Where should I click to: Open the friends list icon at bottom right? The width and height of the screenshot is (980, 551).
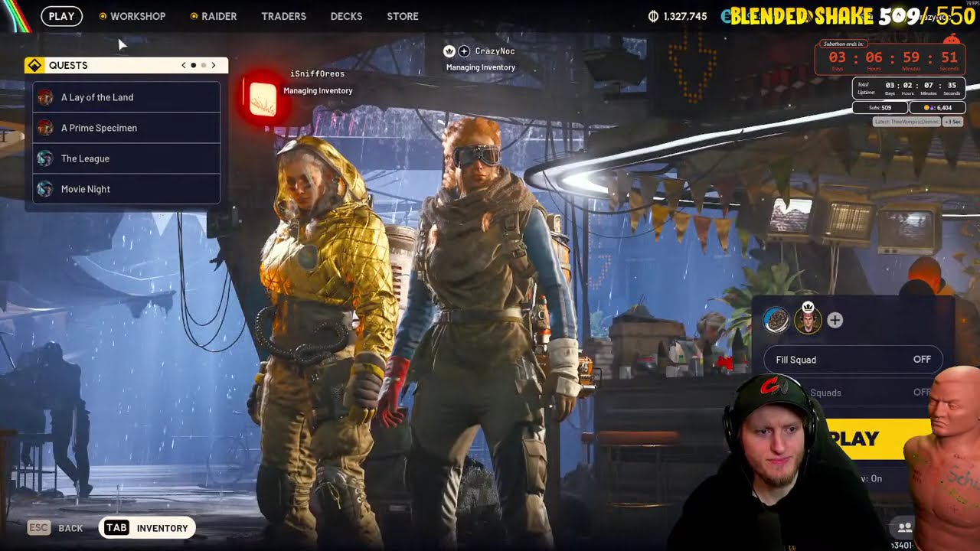click(904, 527)
